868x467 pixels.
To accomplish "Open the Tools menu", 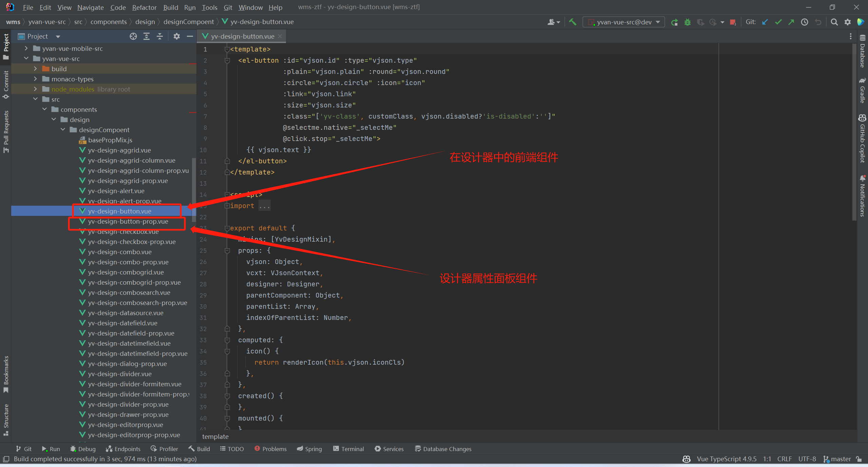I will (209, 7).
